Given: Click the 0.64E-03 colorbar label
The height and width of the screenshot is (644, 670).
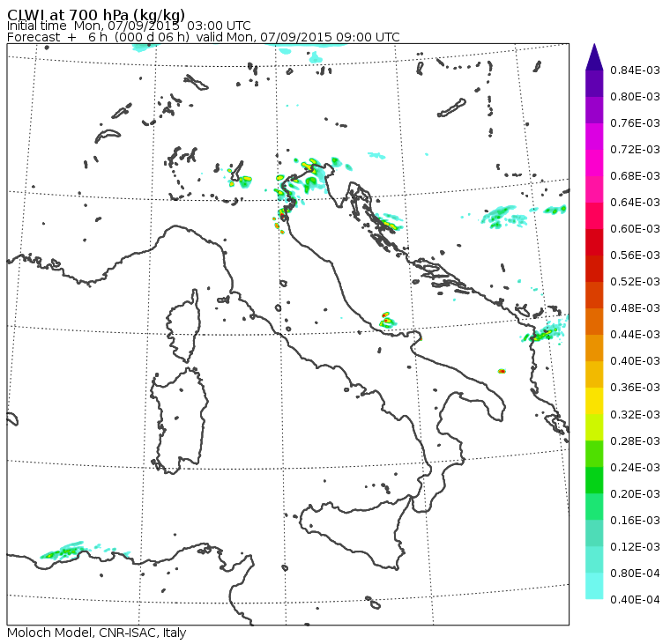Looking at the screenshot, I should (x=635, y=203).
